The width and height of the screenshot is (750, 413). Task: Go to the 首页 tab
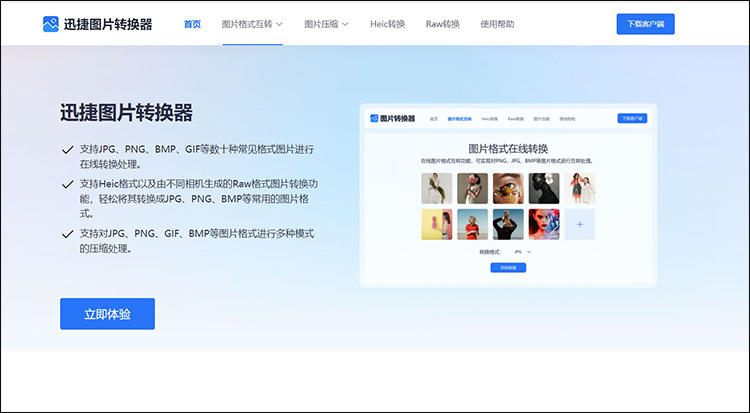[x=192, y=24]
